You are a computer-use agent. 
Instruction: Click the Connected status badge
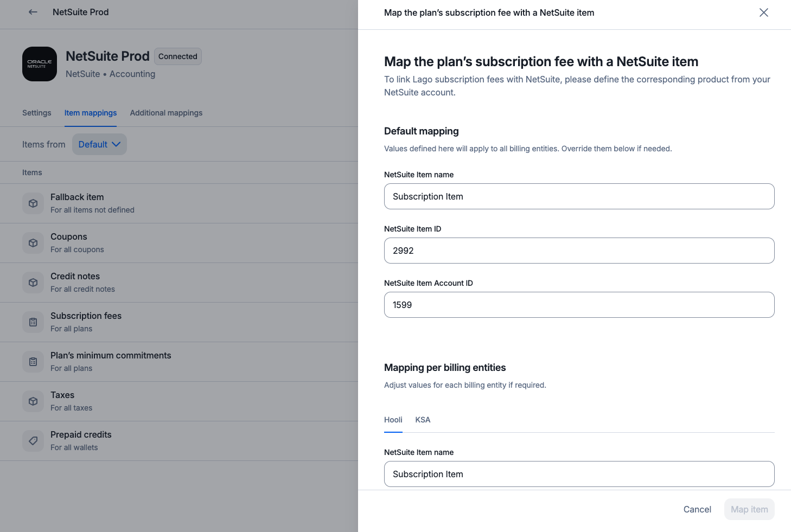178,56
